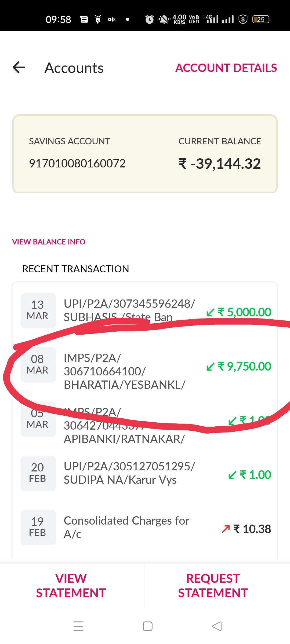
Task: Tap VIEW BALANCE INFO link
Action: coord(49,242)
